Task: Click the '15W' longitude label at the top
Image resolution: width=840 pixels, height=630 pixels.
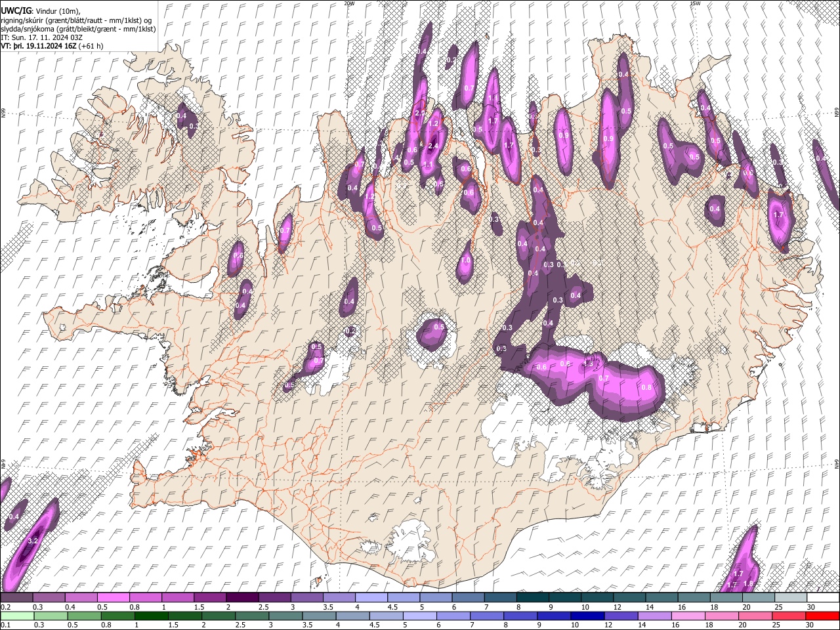Action: (695, 3)
